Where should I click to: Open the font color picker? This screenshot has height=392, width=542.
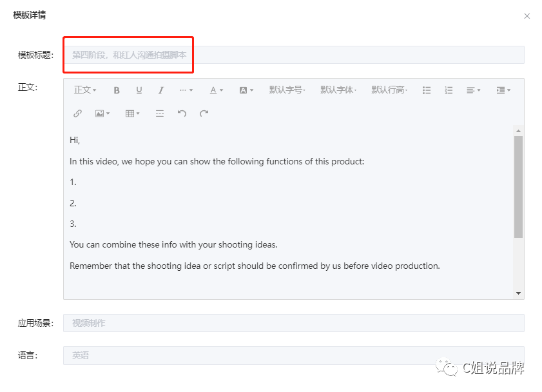pyautogui.click(x=217, y=90)
